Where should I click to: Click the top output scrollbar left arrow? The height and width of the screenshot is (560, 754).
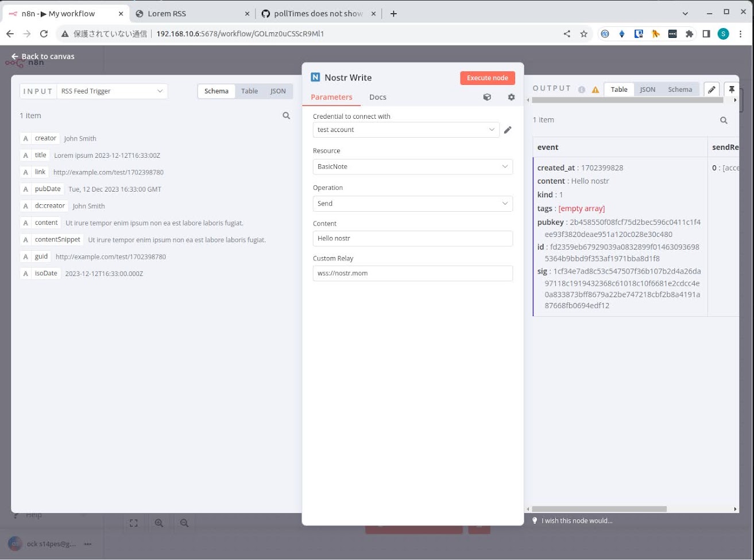click(528, 100)
